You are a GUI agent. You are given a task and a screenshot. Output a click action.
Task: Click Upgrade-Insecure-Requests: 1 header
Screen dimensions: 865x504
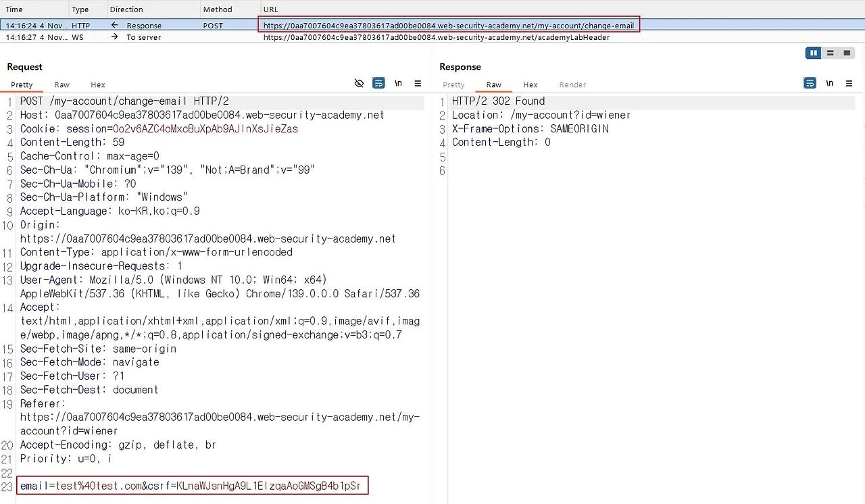[x=101, y=266]
